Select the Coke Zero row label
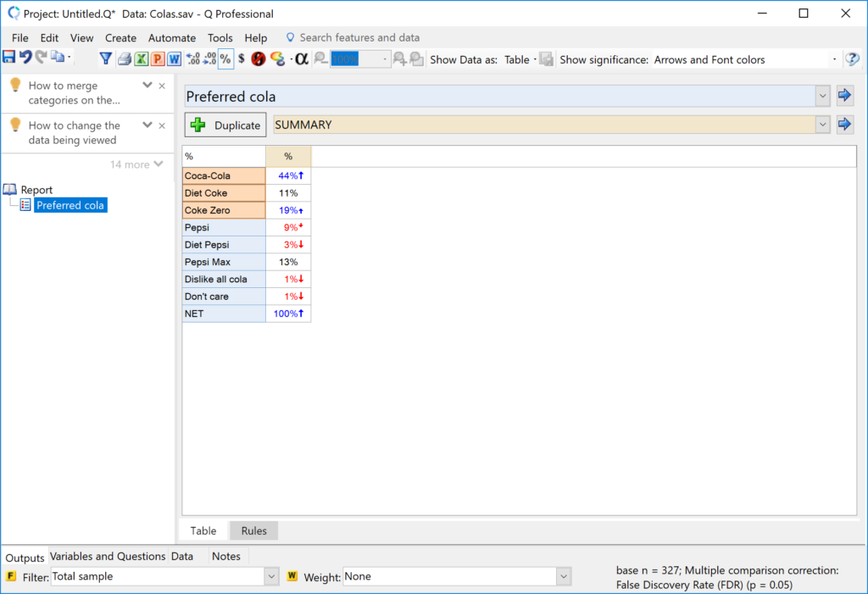The image size is (868, 594). tap(224, 210)
